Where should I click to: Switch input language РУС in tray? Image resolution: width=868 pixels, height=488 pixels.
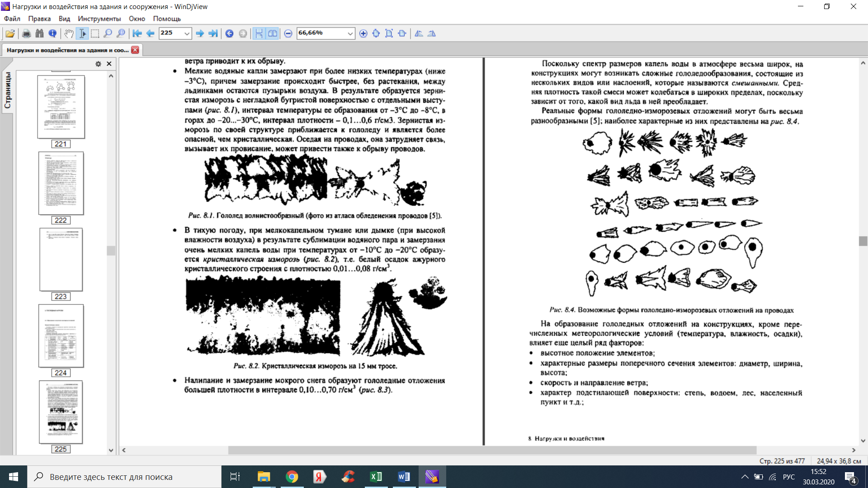click(789, 477)
